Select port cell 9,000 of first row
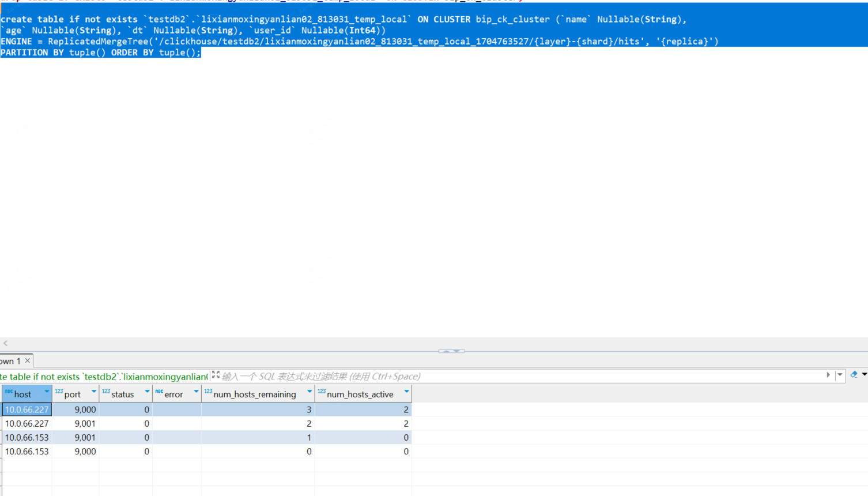This screenshot has height=496, width=868. tap(76, 409)
